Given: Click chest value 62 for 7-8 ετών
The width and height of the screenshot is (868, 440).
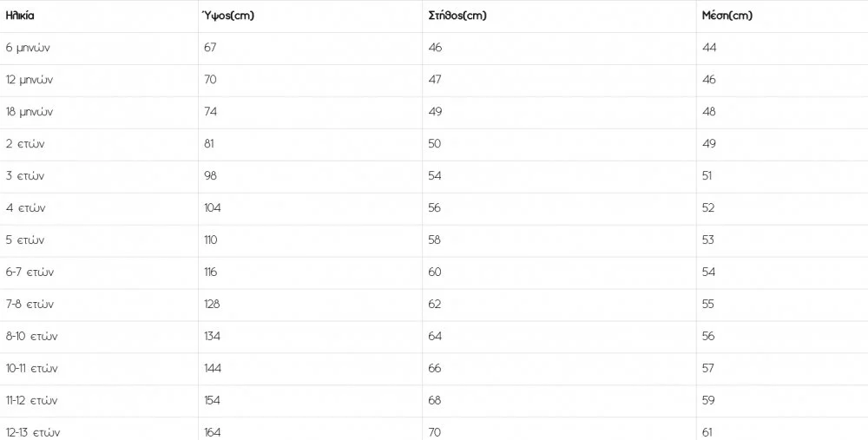Looking at the screenshot, I should [x=435, y=305].
